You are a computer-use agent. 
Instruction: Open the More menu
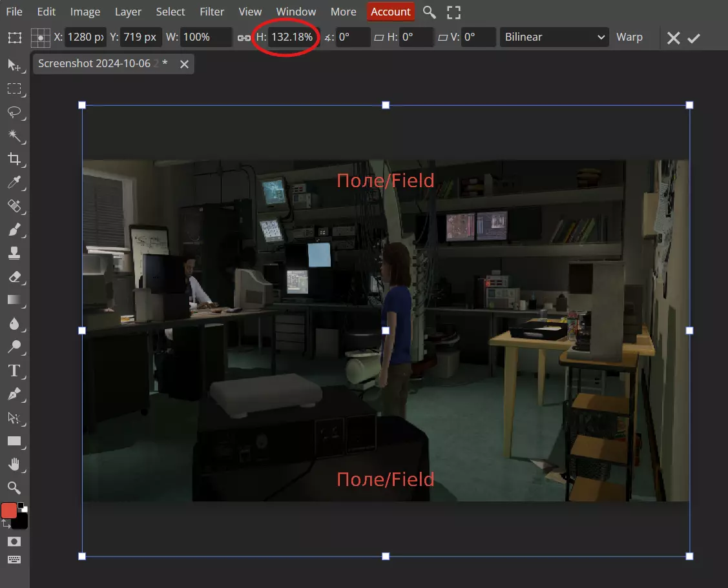pyautogui.click(x=343, y=12)
